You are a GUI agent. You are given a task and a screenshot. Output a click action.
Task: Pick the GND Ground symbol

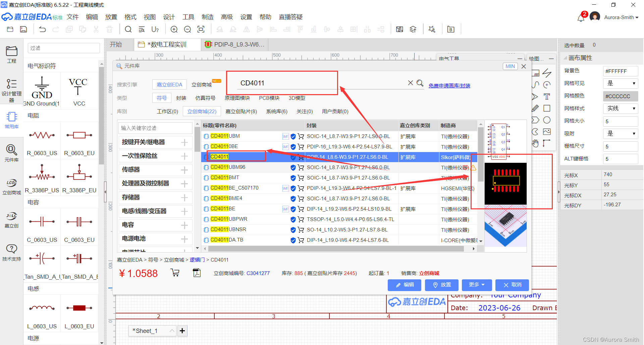[42, 91]
